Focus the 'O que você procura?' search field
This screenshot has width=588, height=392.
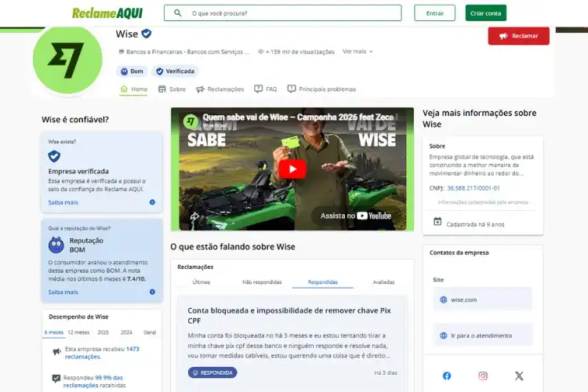pos(283,13)
